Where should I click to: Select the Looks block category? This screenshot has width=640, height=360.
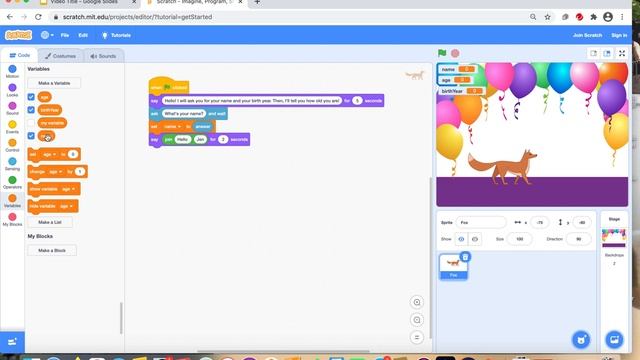click(12, 90)
